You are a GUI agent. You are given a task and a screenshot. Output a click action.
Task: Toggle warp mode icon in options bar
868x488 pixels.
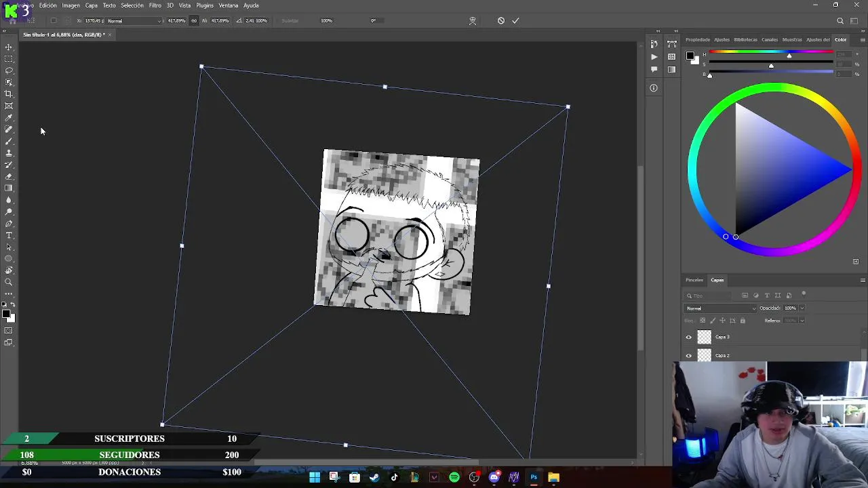point(473,21)
